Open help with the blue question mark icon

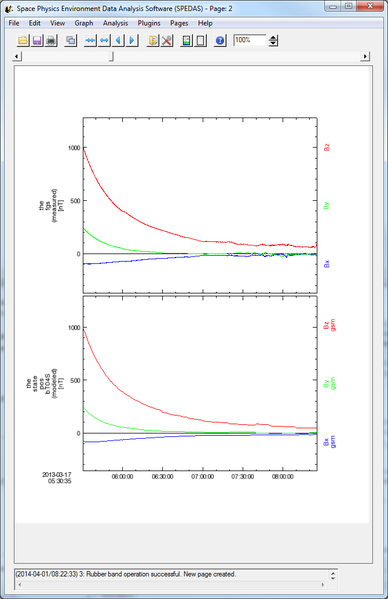220,40
